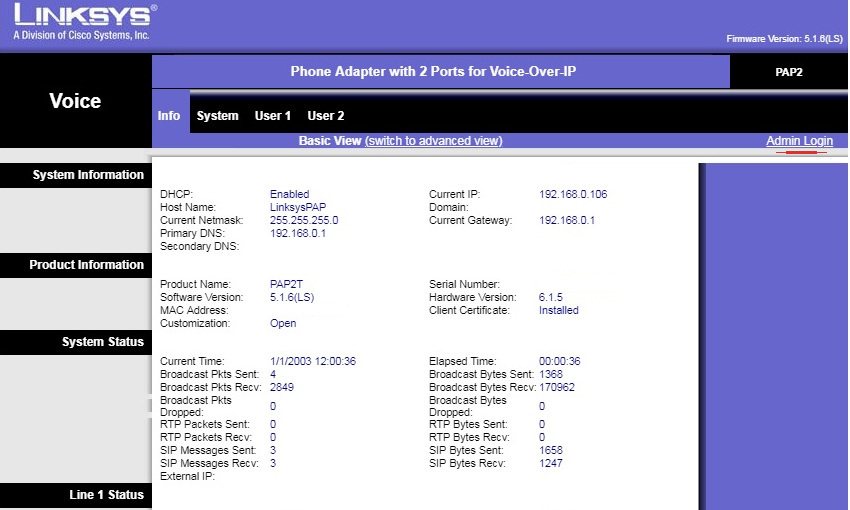Image resolution: width=850 pixels, height=510 pixels.
Task: Select the Voice section heading
Action: click(75, 101)
